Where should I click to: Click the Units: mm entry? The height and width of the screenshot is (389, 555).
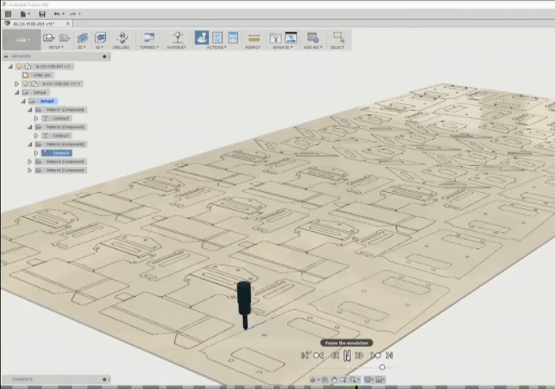point(38,75)
